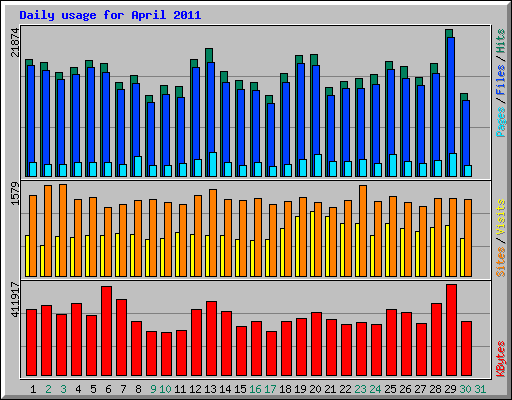Click day label 20 on x-axis
This screenshot has width=512, height=400.
[x=315, y=389]
